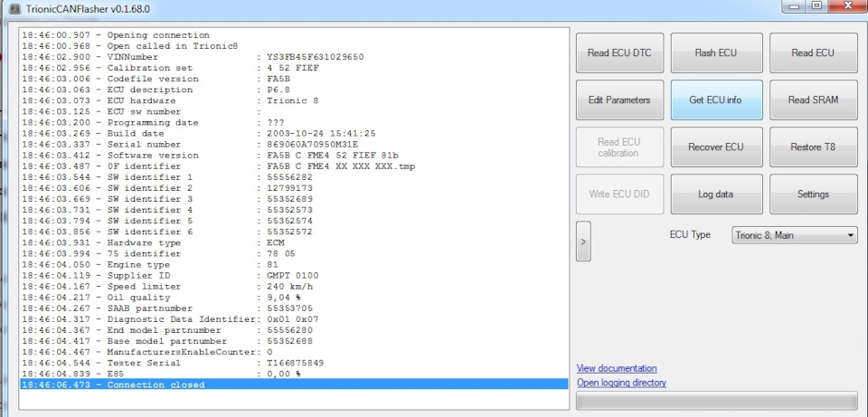Start logging with the Log data button
Screen dimensions: 868x417
click(x=716, y=194)
